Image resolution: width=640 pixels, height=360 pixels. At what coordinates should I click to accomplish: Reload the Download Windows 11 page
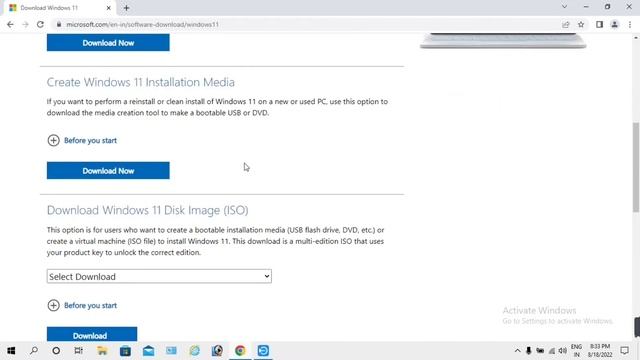tap(40, 24)
